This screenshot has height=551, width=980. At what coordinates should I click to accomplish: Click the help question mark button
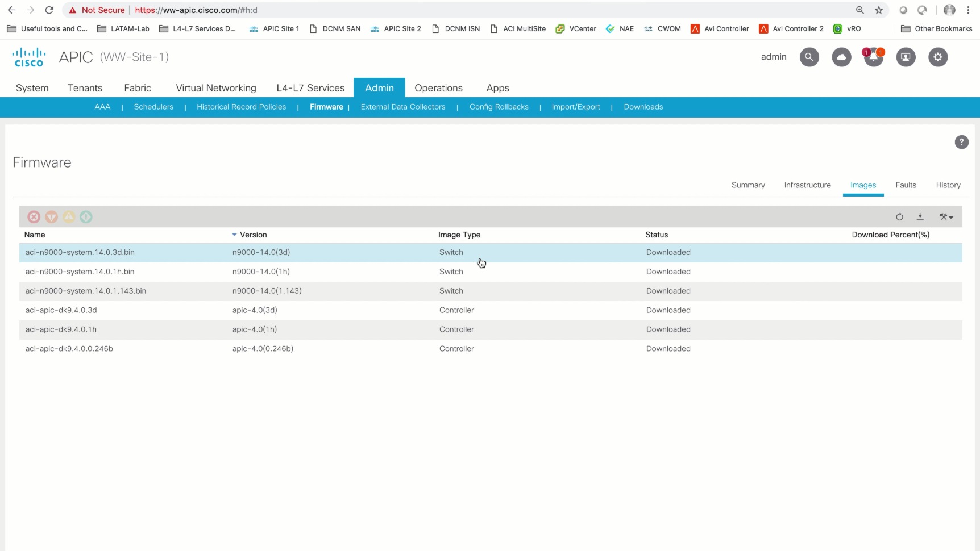(961, 142)
